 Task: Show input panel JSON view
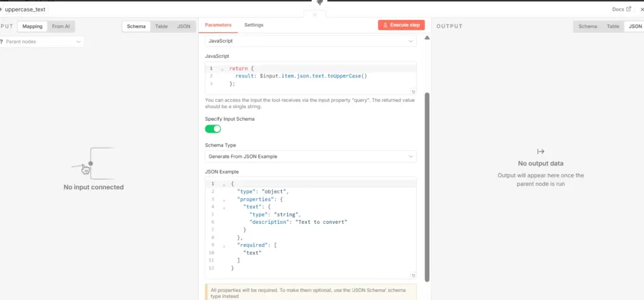184,26
